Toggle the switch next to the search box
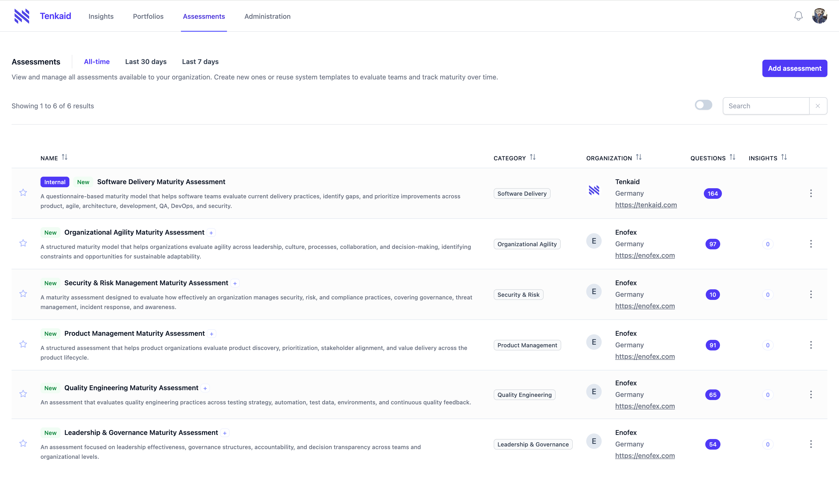This screenshot has height=504, width=839. coord(704,105)
